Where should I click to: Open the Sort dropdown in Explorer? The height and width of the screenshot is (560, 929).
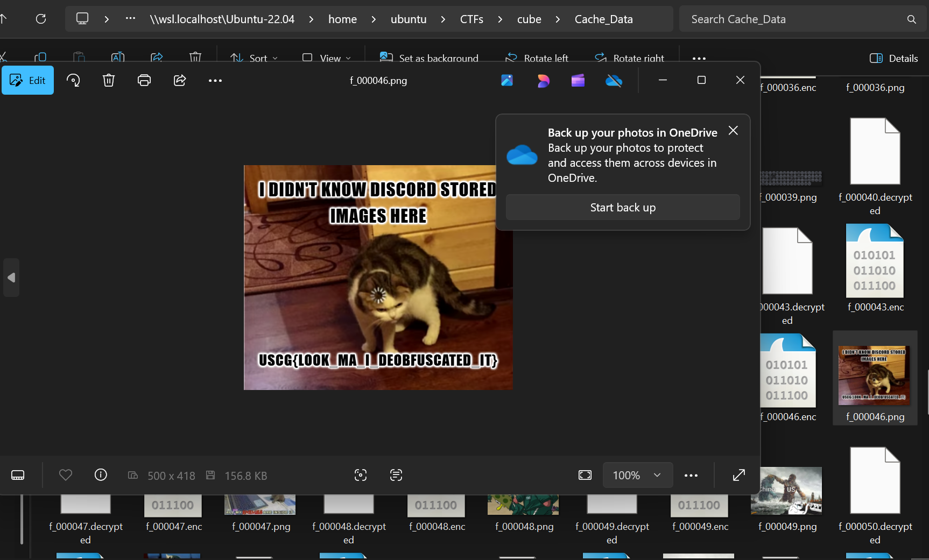click(254, 58)
